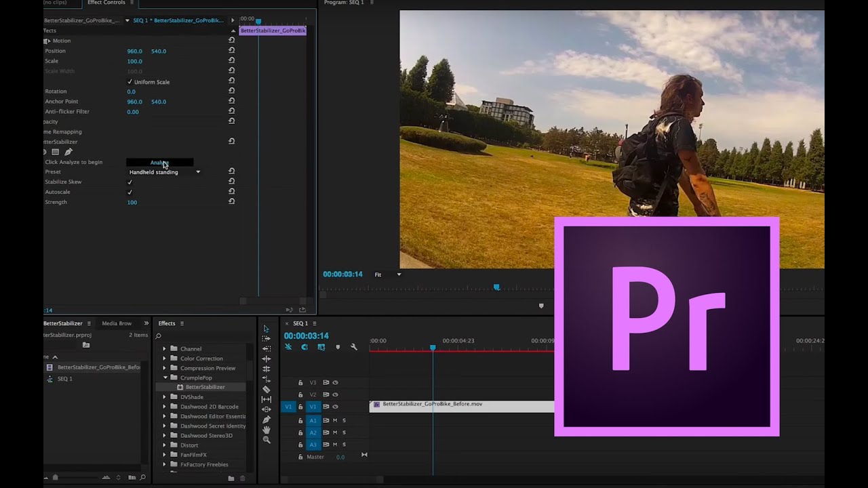The width and height of the screenshot is (868, 488).
Task: Click the Scale value 100.0
Action: (x=134, y=61)
